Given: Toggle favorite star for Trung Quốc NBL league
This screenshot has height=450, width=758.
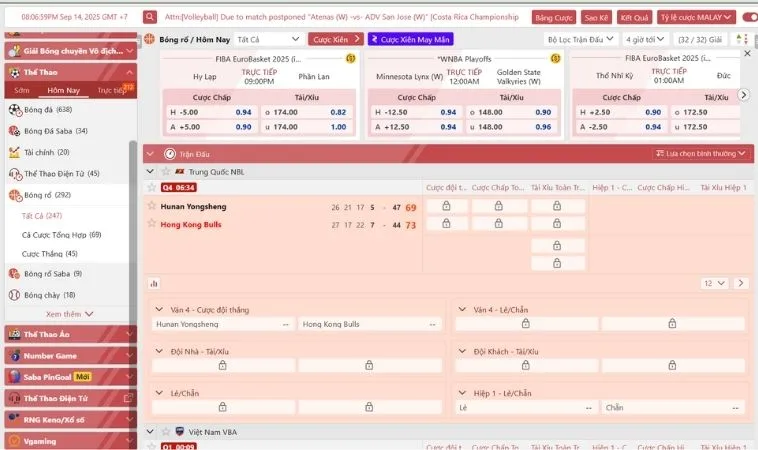Looking at the screenshot, I should pyautogui.click(x=151, y=172).
